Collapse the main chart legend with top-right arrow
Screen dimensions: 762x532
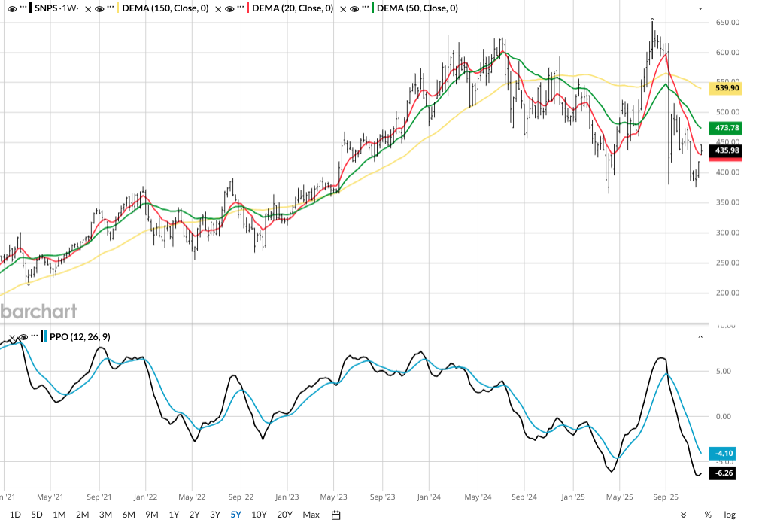(700, 8)
